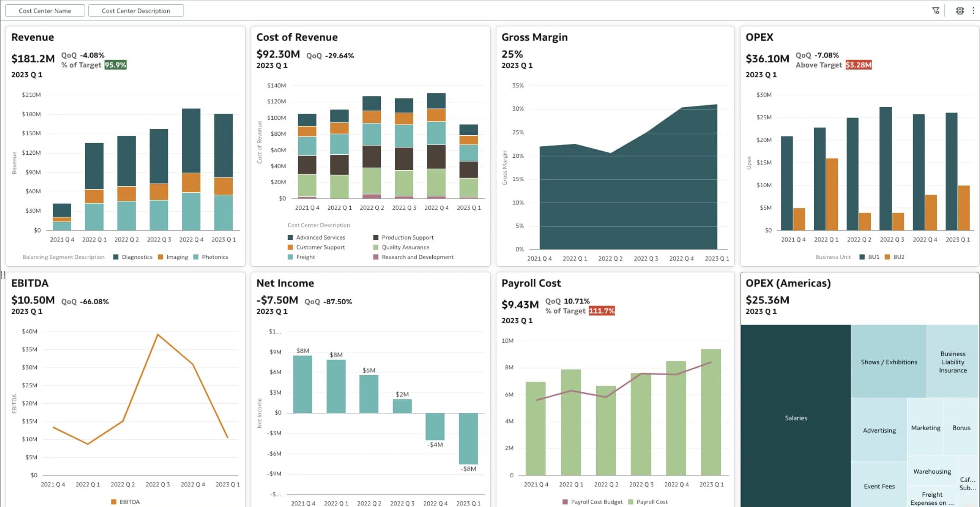Click the BU1 legend marker in OPEX
This screenshot has height=507, width=980.
(x=862, y=257)
